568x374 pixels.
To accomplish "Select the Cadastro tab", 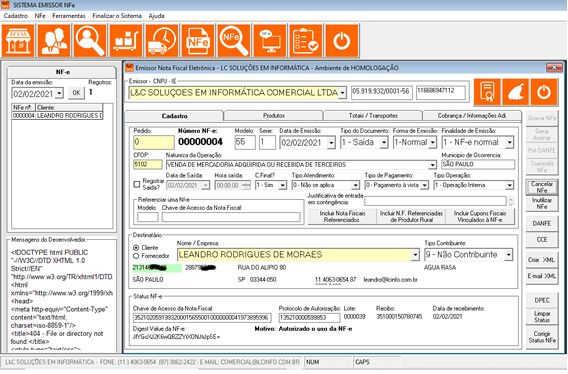I will [x=174, y=116].
